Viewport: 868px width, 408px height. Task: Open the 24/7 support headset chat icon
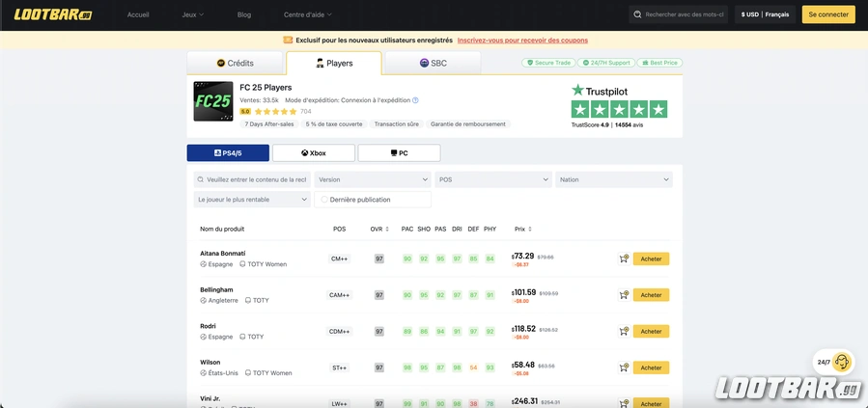[x=841, y=362]
